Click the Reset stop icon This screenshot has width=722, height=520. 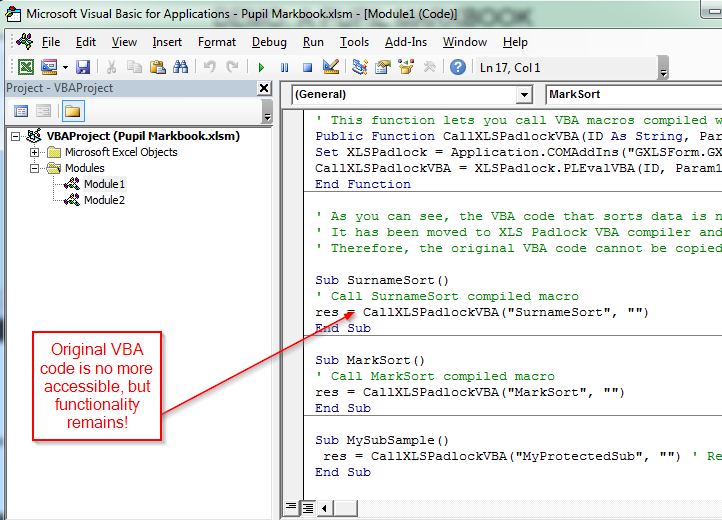coord(307,68)
